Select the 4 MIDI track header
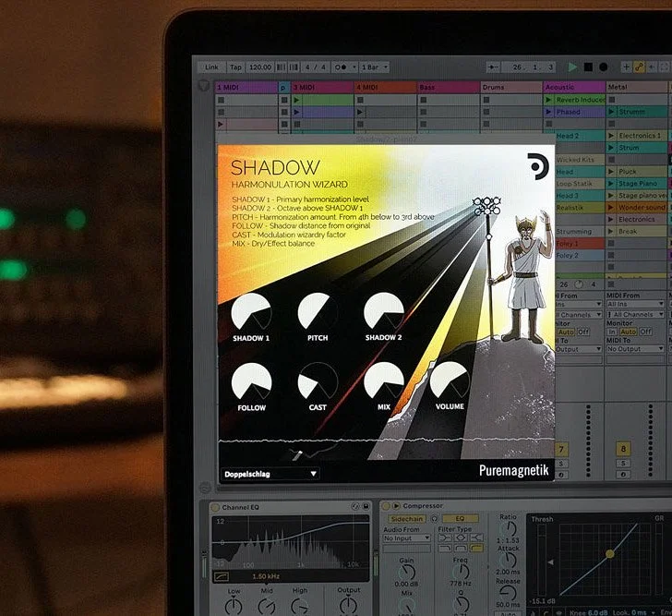Screen dimensions: 672x616 (385, 88)
